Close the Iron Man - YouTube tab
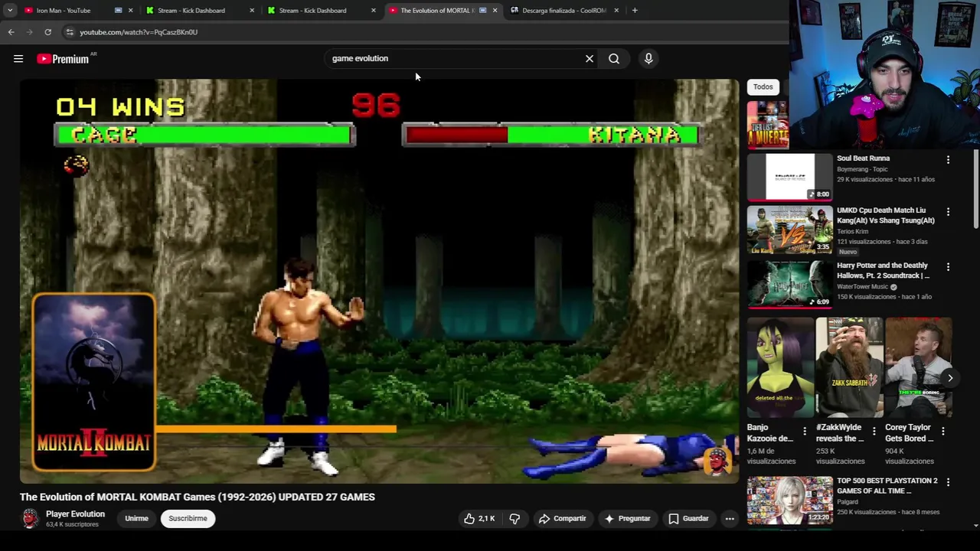Screen dimensions: 980x551 130,11
